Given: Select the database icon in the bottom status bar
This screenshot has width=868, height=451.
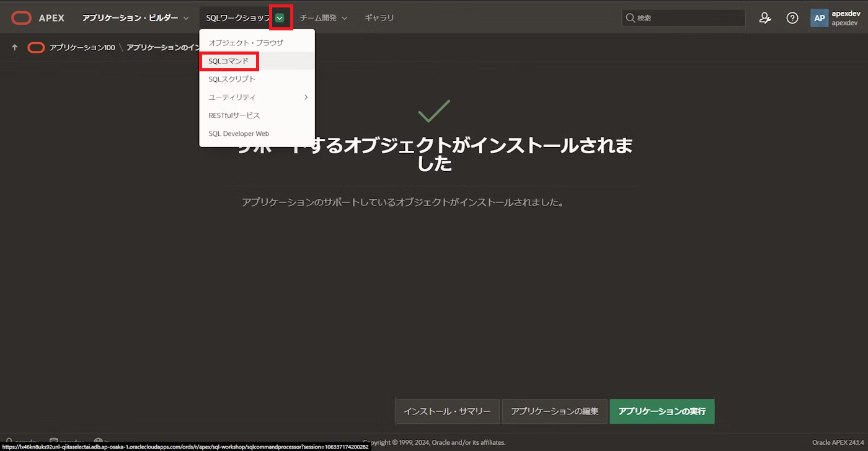Looking at the screenshot, I should (53, 440).
